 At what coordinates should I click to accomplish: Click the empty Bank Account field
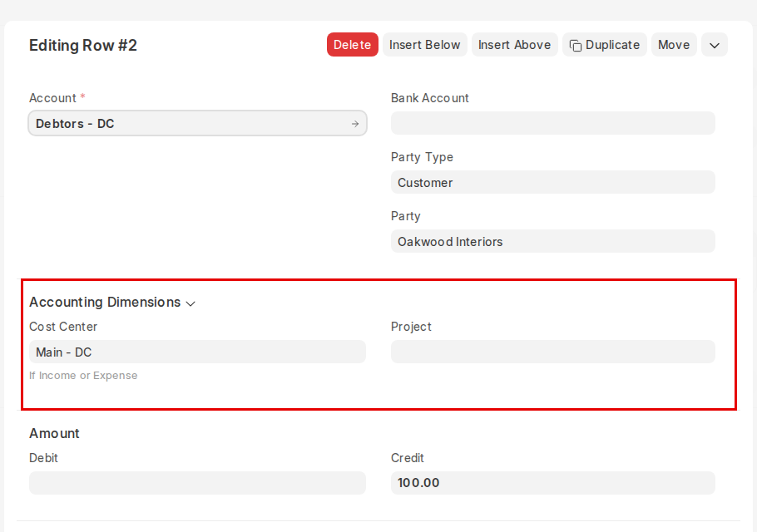(553, 124)
